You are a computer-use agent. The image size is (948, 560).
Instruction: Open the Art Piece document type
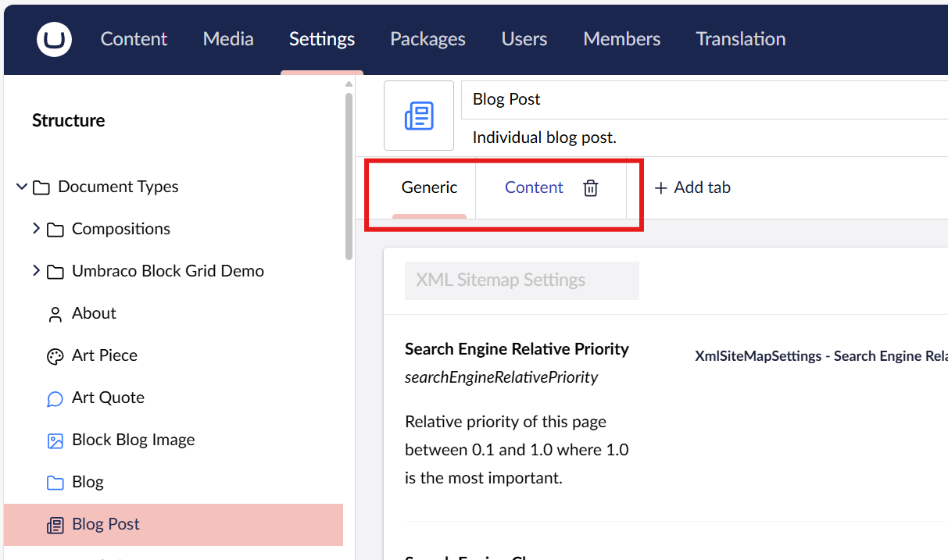pyautogui.click(x=105, y=355)
